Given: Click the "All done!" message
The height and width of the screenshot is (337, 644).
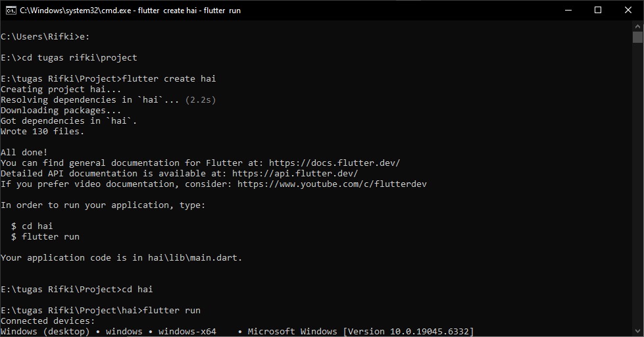Looking at the screenshot, I should point(24,152).
